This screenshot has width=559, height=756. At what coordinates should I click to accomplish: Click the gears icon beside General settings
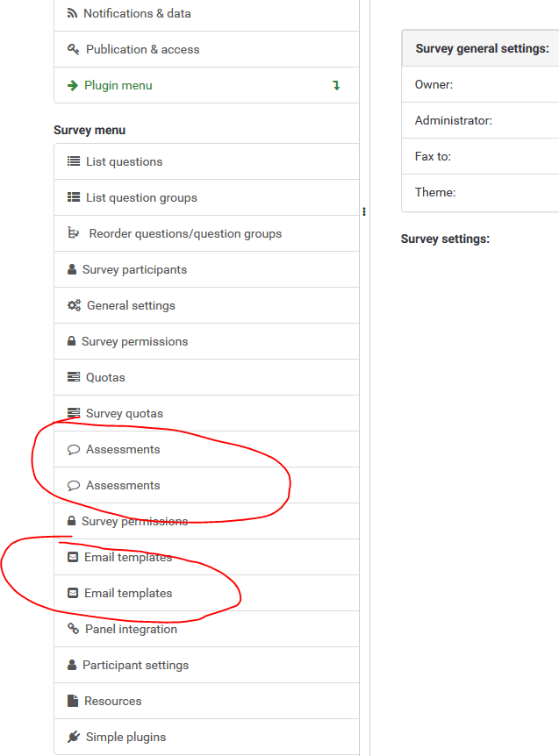[x=74, y=306]
